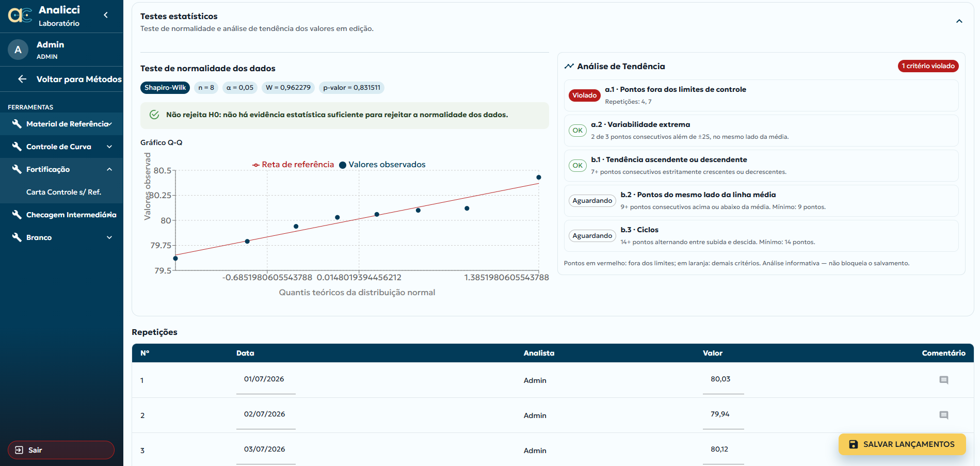This screenshot has width=980, height=466.
Task: Click 'Repetições: 4, 7' text
Action: point(628,102)
